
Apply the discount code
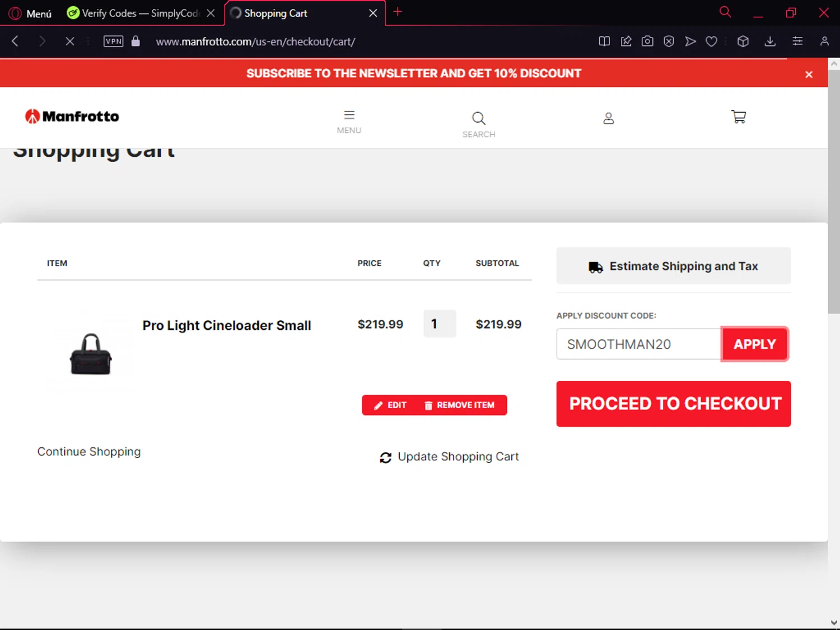point(755,344)
